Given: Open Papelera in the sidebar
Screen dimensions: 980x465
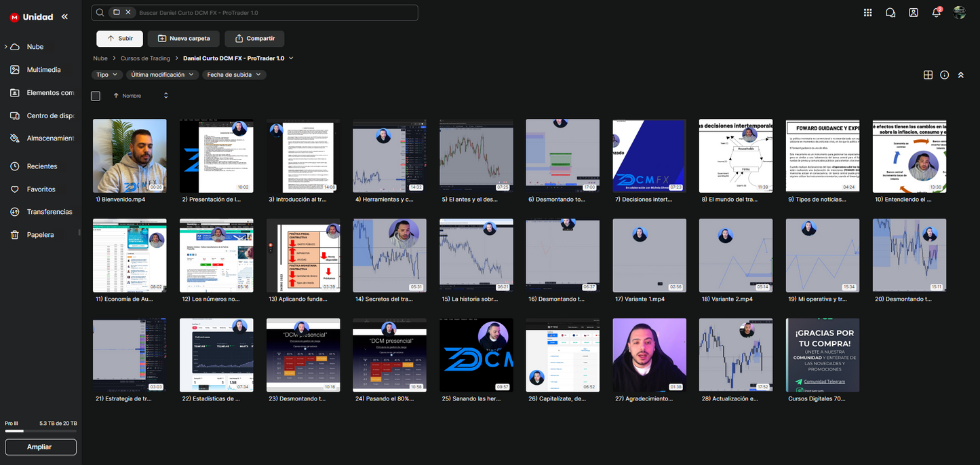Looking at the screenshot, I should 40,235.
